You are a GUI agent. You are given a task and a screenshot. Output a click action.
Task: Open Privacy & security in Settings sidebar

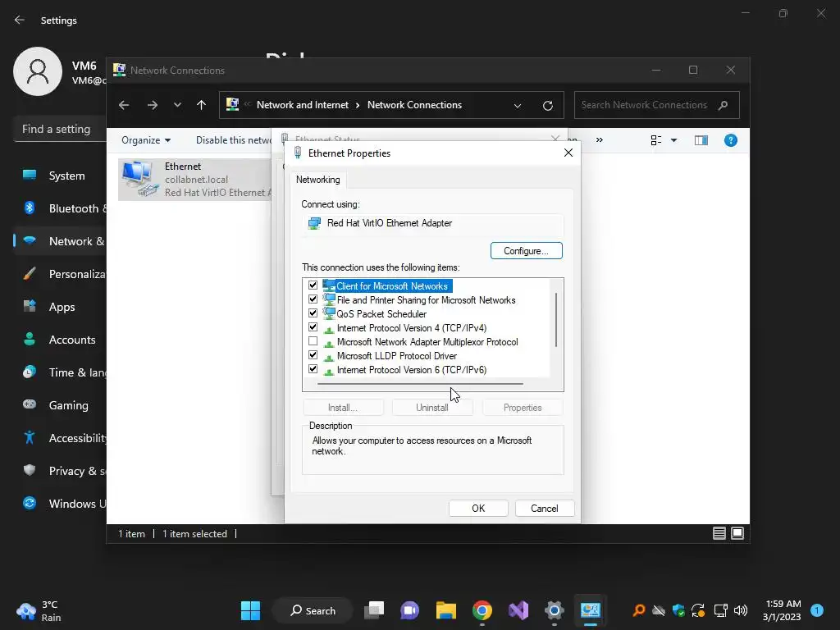point(61,471)
